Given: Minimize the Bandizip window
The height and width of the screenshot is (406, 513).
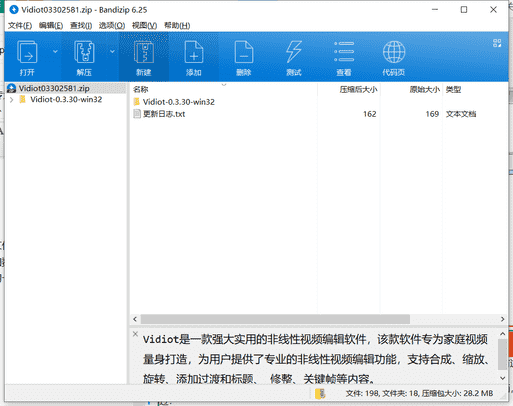Looking at the screenshot, I should 435,10.
